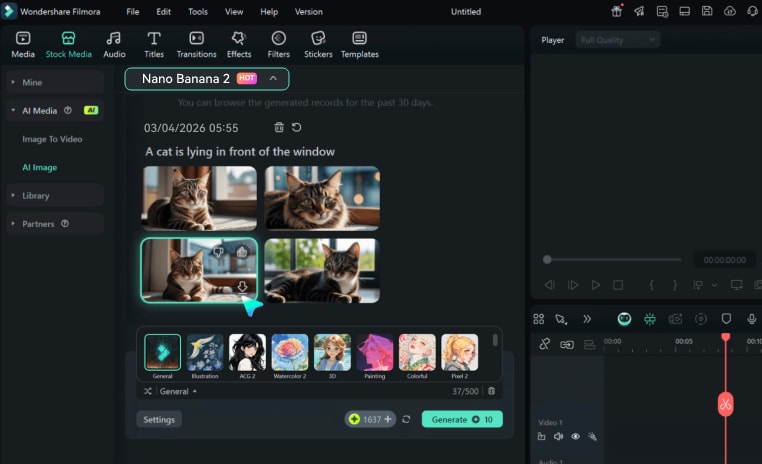
Task: Open the Full Quality player dropdown
Action: coord(618,40)
